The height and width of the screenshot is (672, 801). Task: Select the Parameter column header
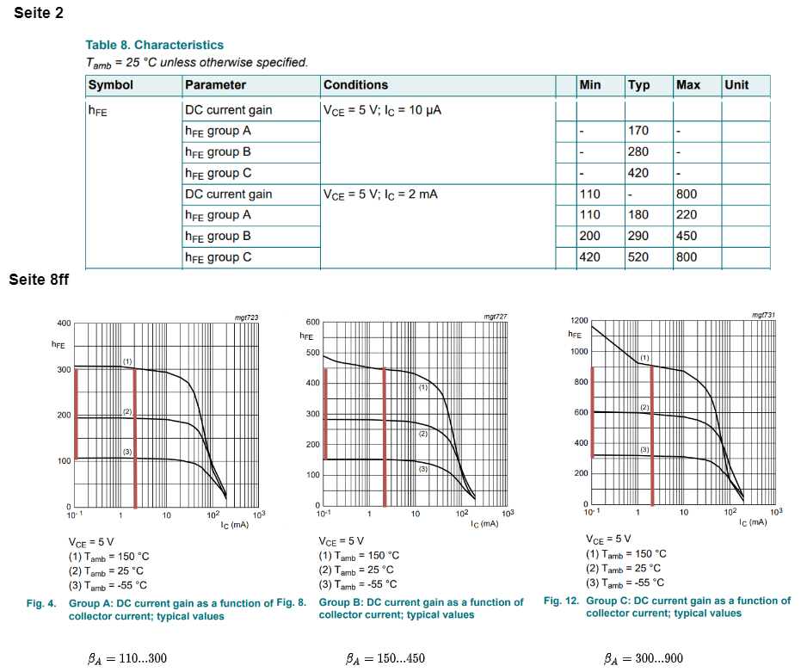pyautogui.click(x=215, y=85)
